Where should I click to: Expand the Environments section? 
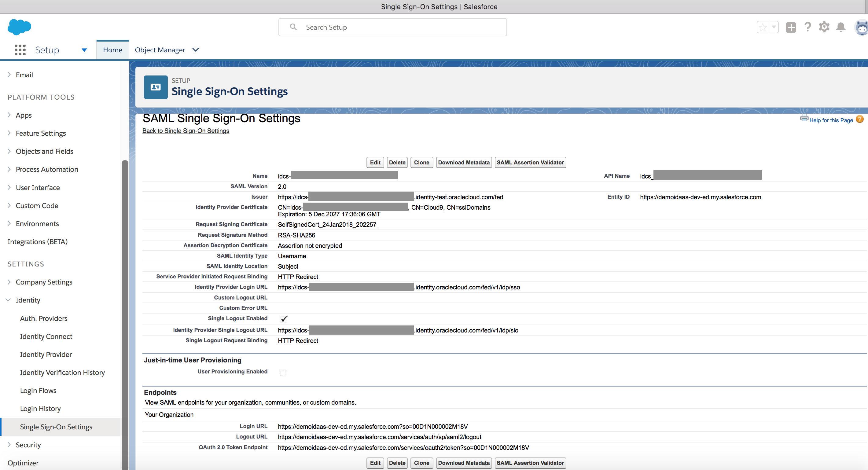click(x=9, y=224)
